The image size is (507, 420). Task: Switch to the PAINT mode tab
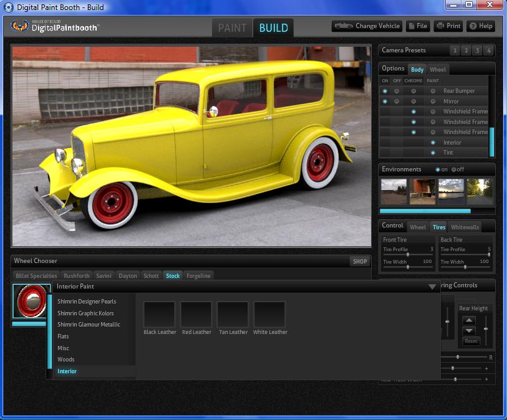[x=232, y=28]
